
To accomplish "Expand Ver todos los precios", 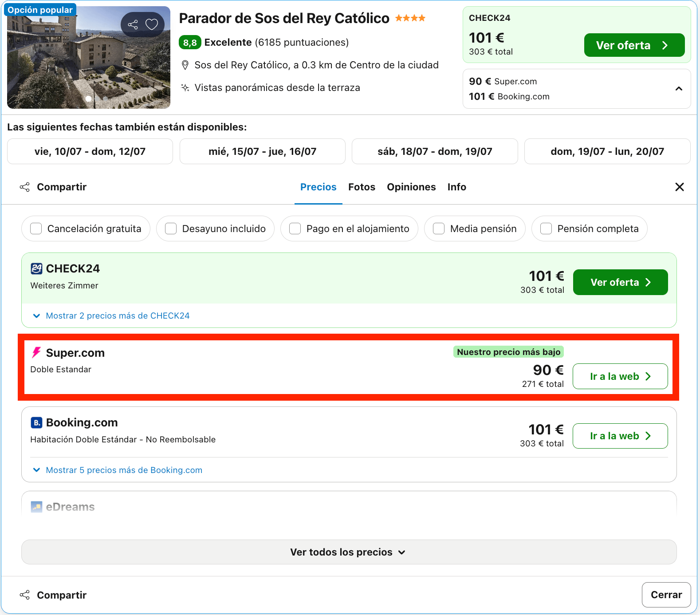I will (x=349, y=552).
